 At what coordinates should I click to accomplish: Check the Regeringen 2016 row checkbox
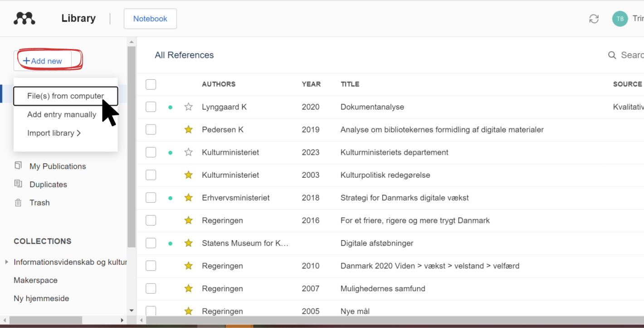point(151,220)
